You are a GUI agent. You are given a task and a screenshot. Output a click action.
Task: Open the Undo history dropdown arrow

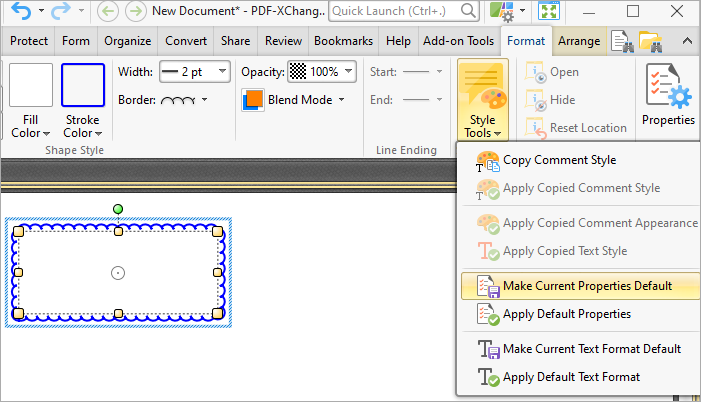coord(41,11)
